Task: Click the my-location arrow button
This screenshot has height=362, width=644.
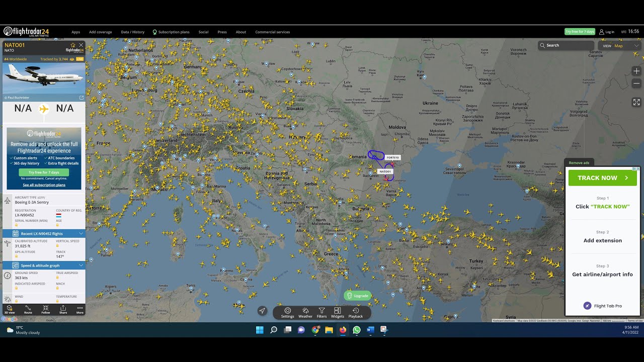Action: pyautogui.click(x=262, y=311)
